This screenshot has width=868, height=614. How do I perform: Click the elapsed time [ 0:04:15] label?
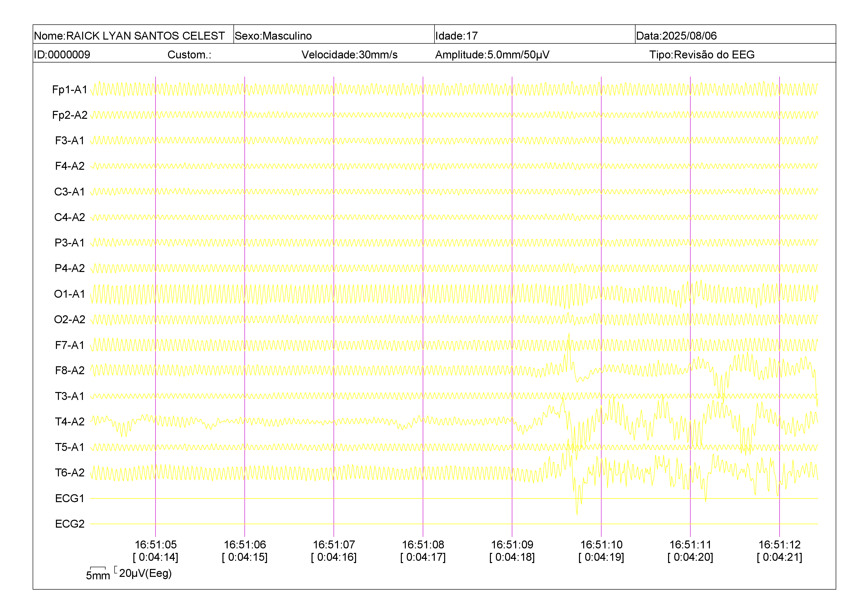(245, 557)
